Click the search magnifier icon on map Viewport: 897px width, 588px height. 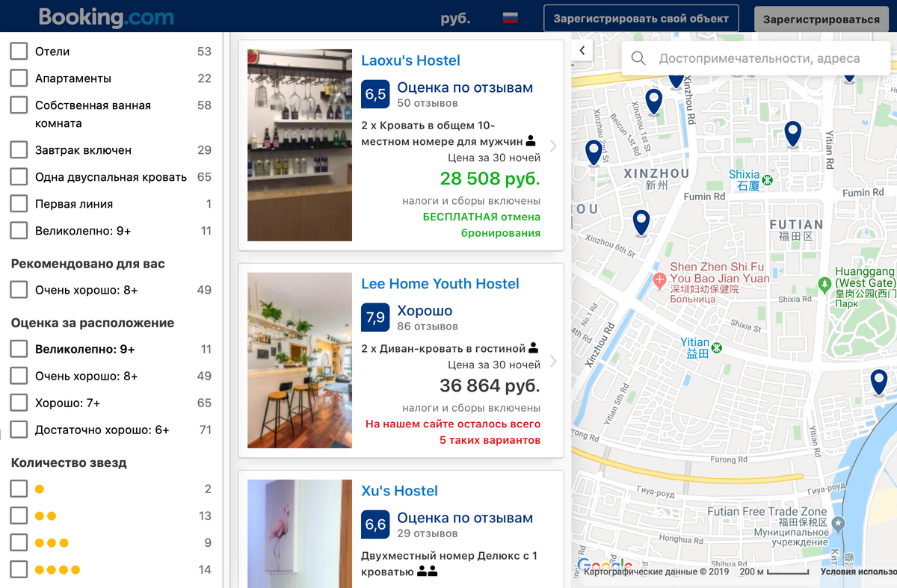(x=638, y=58)
